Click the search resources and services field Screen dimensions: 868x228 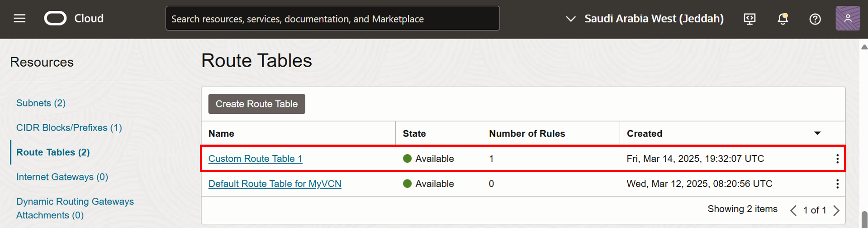coord(332,19)
